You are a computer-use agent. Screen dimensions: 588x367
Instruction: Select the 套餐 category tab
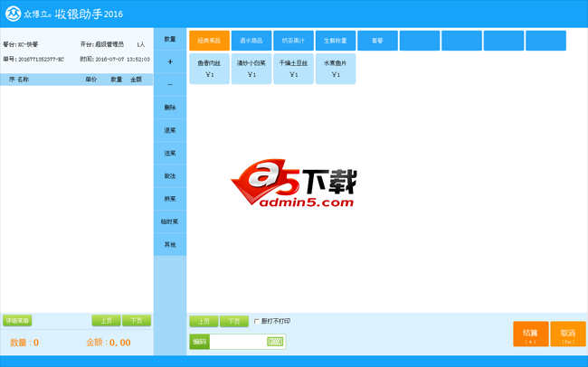[x=377, y=41]
